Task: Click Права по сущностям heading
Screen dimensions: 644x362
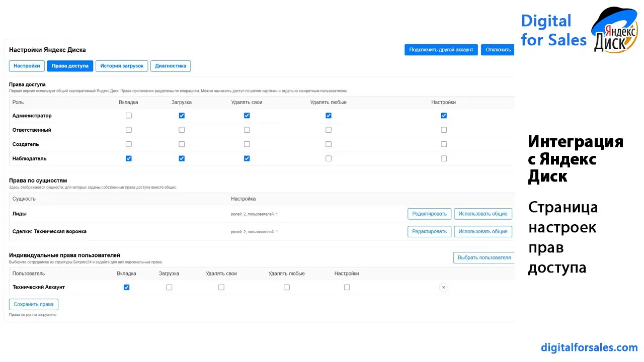Action: point(38,180)
